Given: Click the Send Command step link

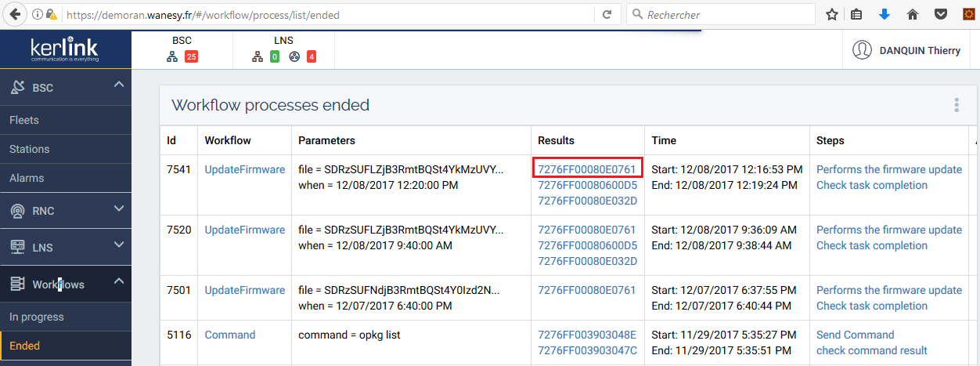Looking at the screenshot, I should (855, 335).
